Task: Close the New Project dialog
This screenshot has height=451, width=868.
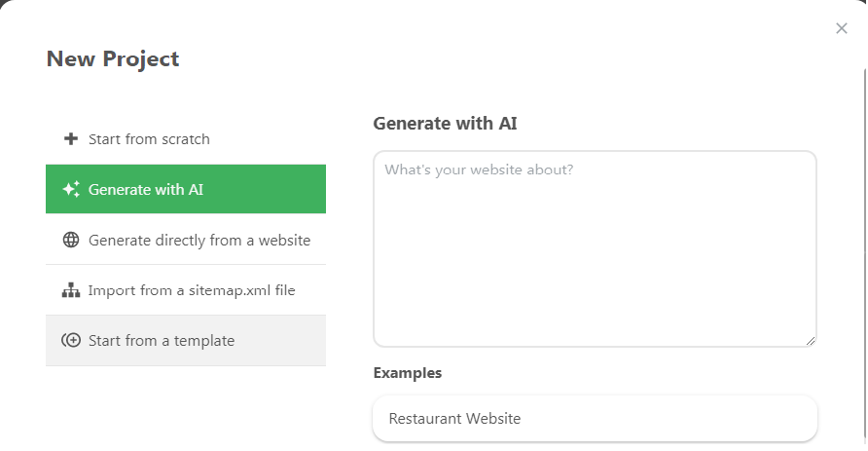Action: tap(842, 28)
